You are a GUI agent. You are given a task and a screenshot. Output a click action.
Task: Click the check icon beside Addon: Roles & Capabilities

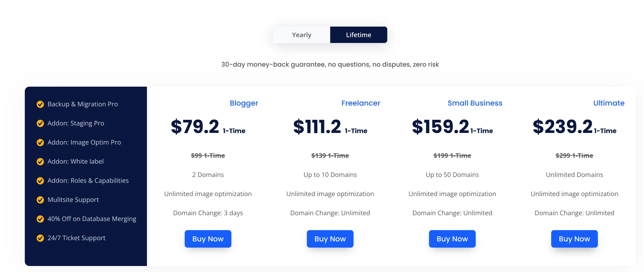tap(40, 181)
